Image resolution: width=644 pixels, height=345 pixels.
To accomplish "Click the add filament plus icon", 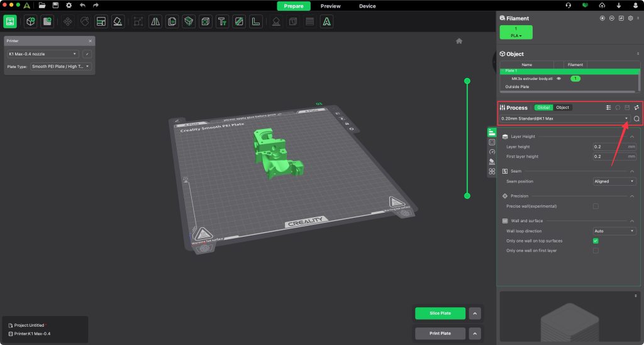I will [602, 18].
